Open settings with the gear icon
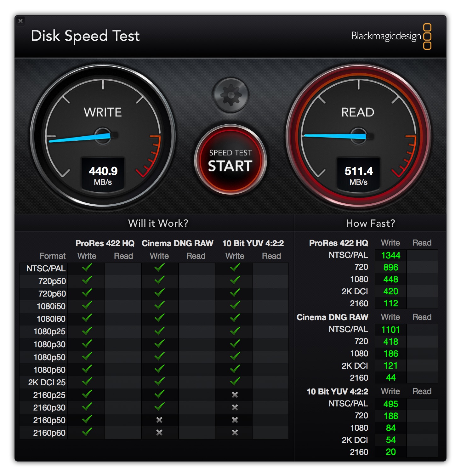The width and height of the screenshot is (461, 476). [x=231, y=95]
